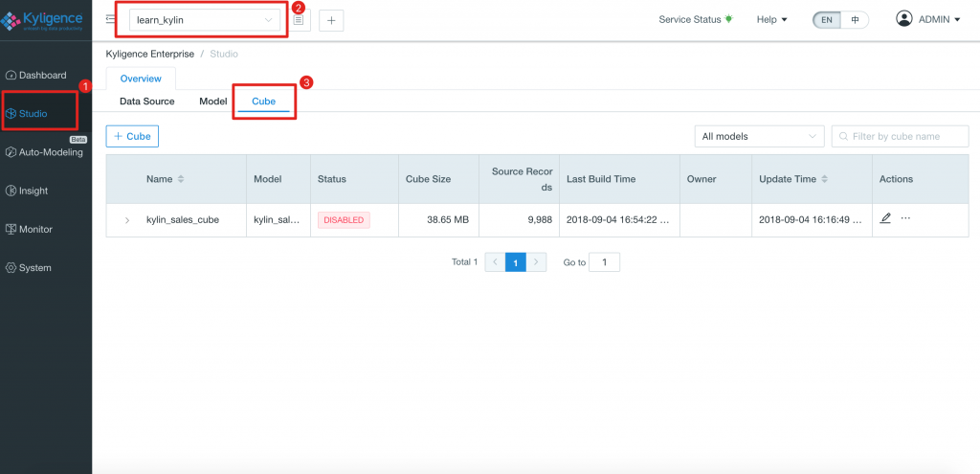Click the ADMIN user avatar icon

903,19
